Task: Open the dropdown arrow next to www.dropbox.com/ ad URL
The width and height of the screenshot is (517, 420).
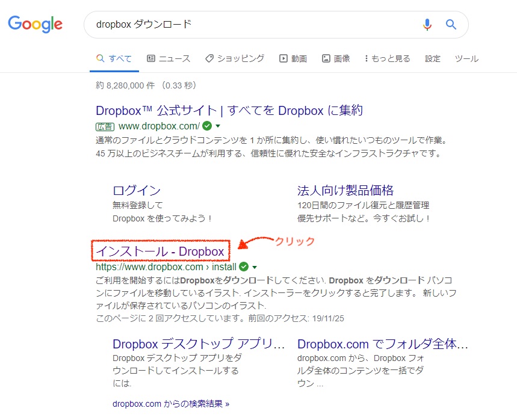Action: 218,126
